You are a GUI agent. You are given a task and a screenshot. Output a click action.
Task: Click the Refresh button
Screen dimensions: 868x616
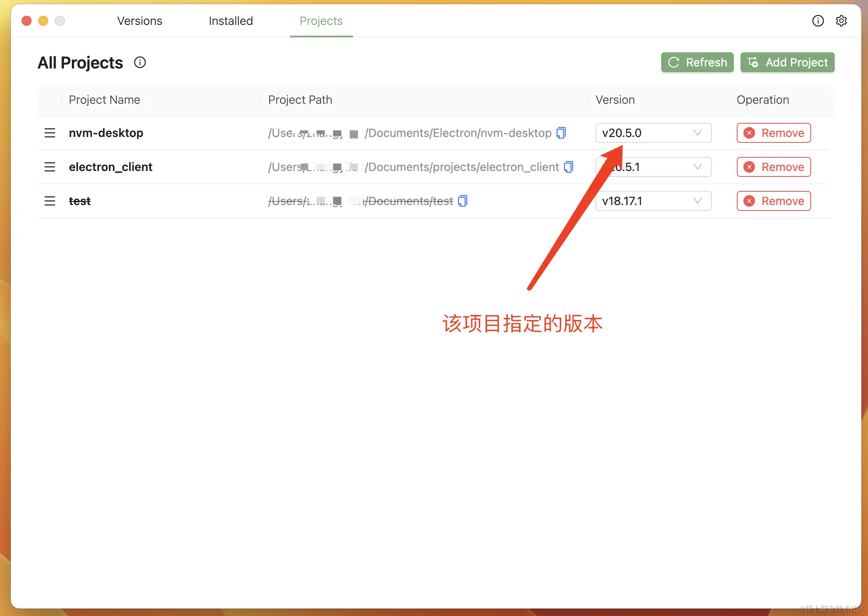pyautogui.click(x=697, y=62)
